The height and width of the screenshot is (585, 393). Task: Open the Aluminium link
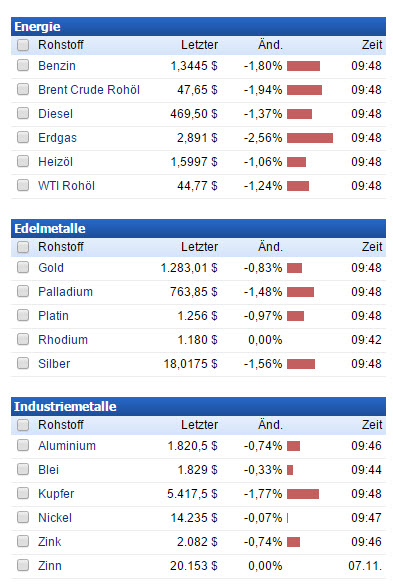tap(67, 446)
